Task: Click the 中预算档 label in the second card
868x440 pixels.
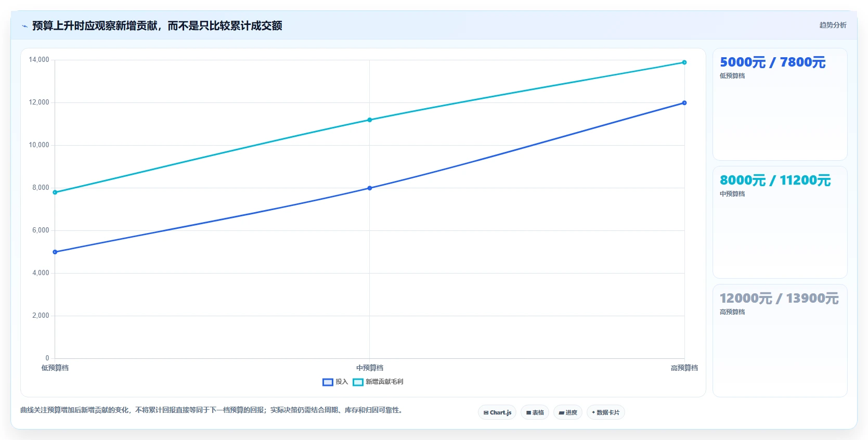Action: (x=732, y=194)
